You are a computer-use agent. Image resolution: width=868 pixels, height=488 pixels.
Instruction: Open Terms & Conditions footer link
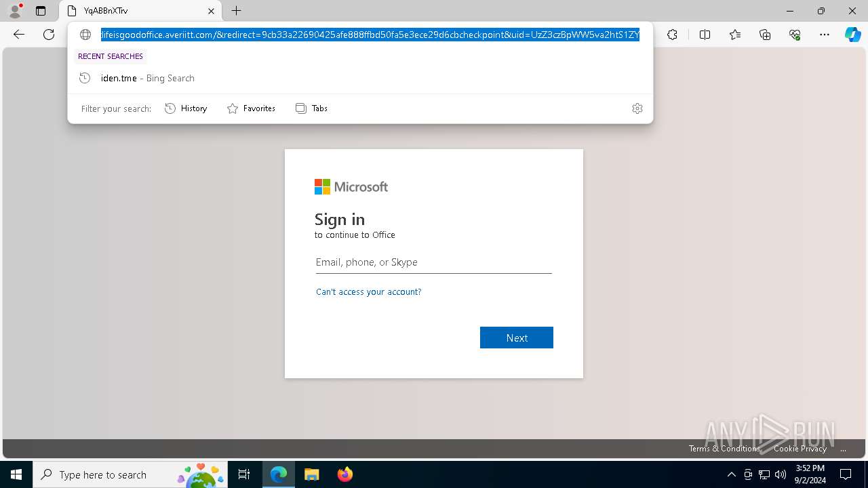[x=724, y=449]
